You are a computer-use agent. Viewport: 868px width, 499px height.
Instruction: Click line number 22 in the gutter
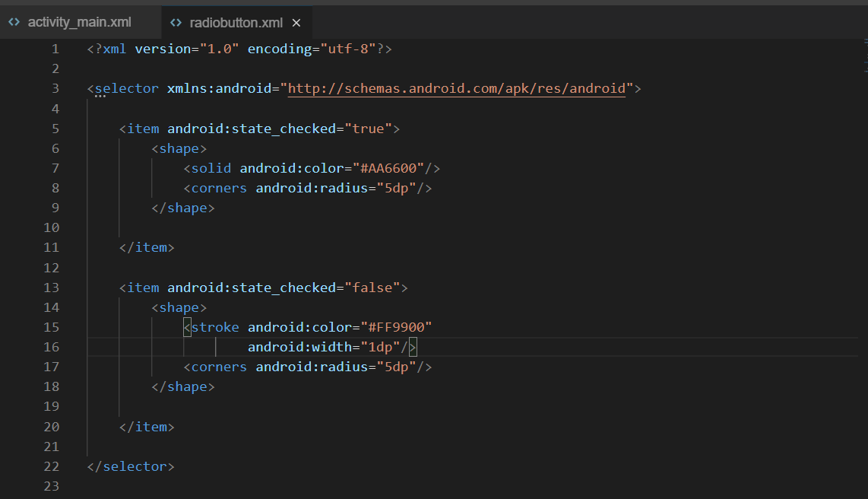pos(52,467)
